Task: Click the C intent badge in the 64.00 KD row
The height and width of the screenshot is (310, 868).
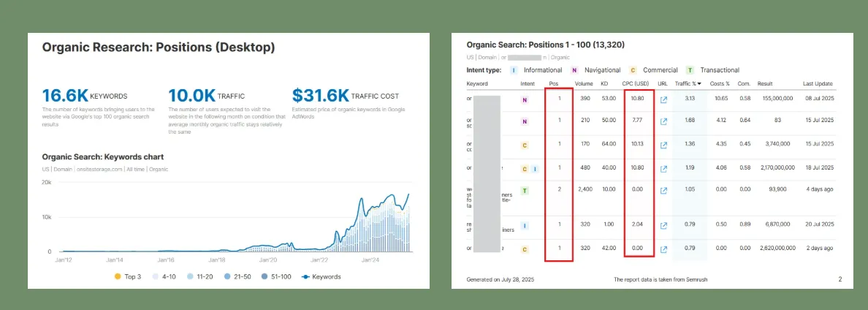Action: point(525,145)
